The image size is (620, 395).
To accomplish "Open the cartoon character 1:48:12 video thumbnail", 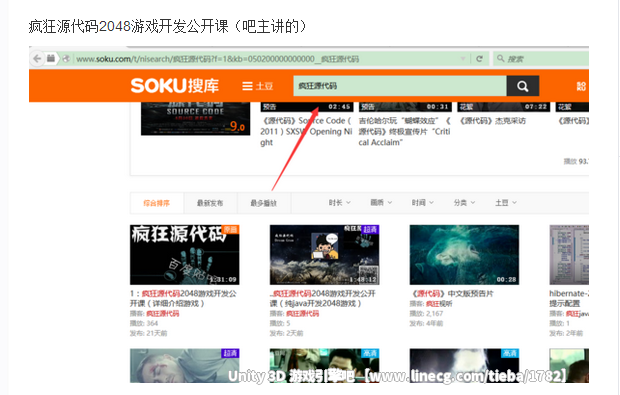I will (x=325, y=255).
